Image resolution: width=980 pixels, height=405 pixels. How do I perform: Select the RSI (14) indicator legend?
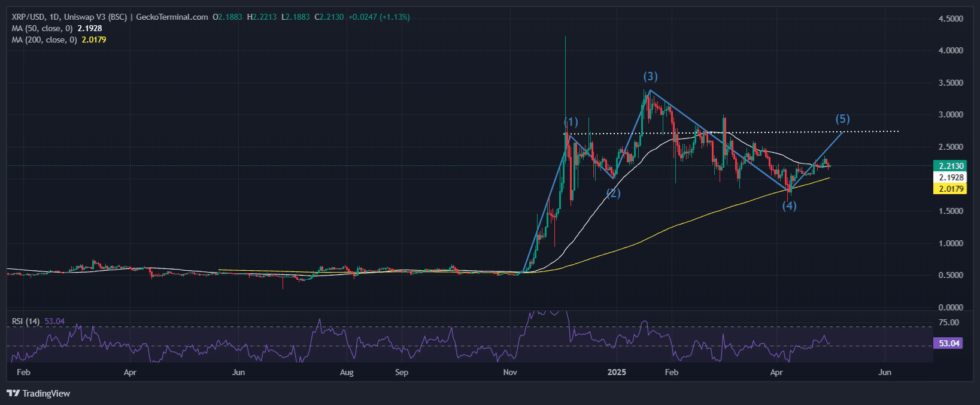tap(26, 321)
